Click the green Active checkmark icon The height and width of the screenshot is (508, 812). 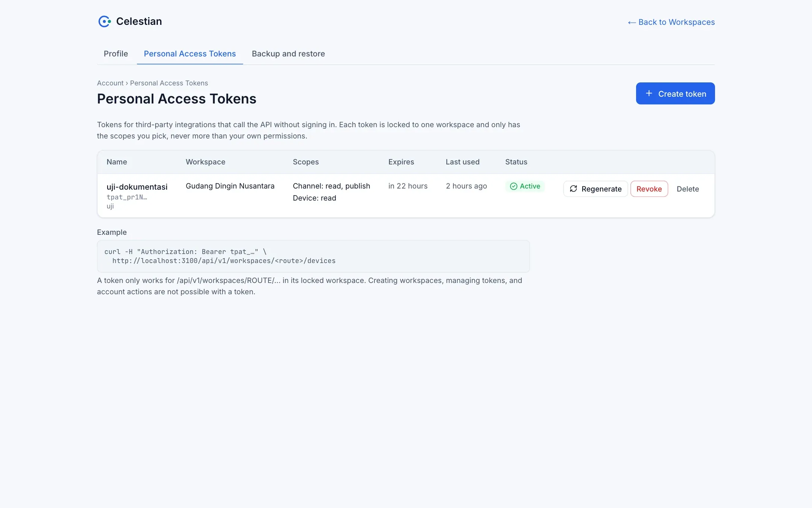(x=514, y=186)
